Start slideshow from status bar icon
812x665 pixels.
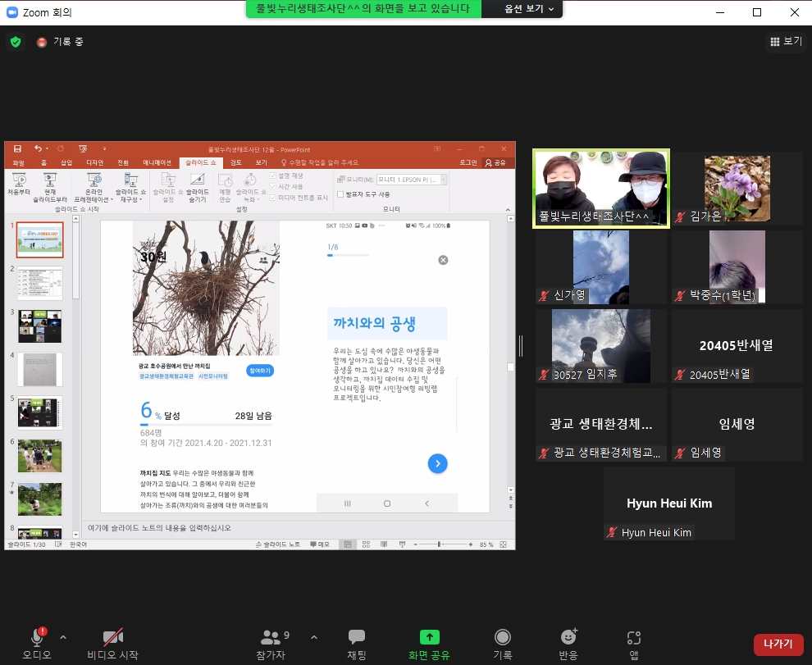tap(402, 544)
